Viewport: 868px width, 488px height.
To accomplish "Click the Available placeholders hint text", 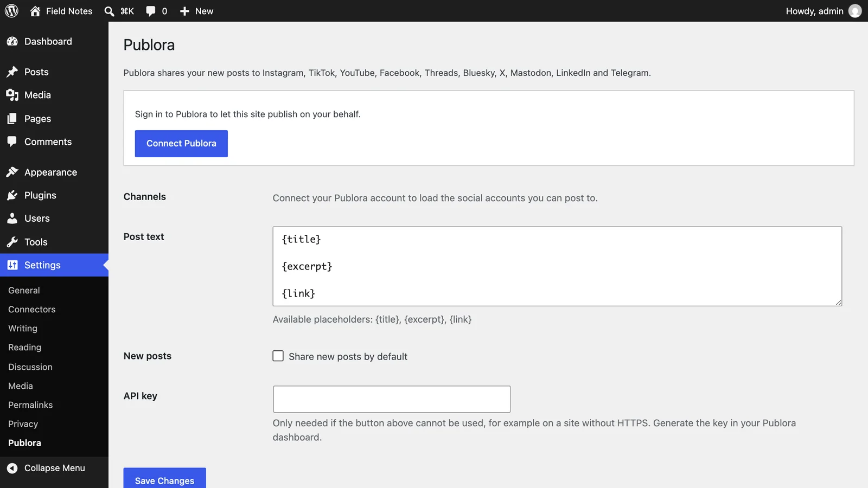I will (x=372, y=319).
